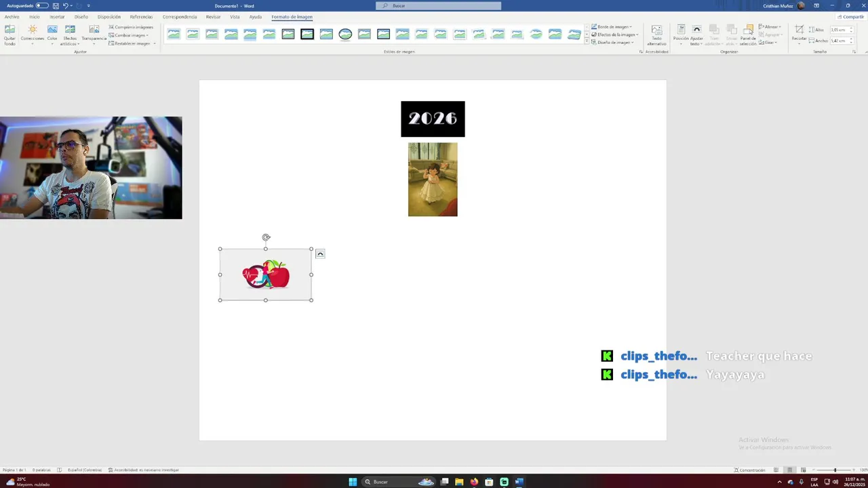Viewport: 868px width, 488px height.
Task: Open the Girar rotate dropdown
Action: coord(768,42)
